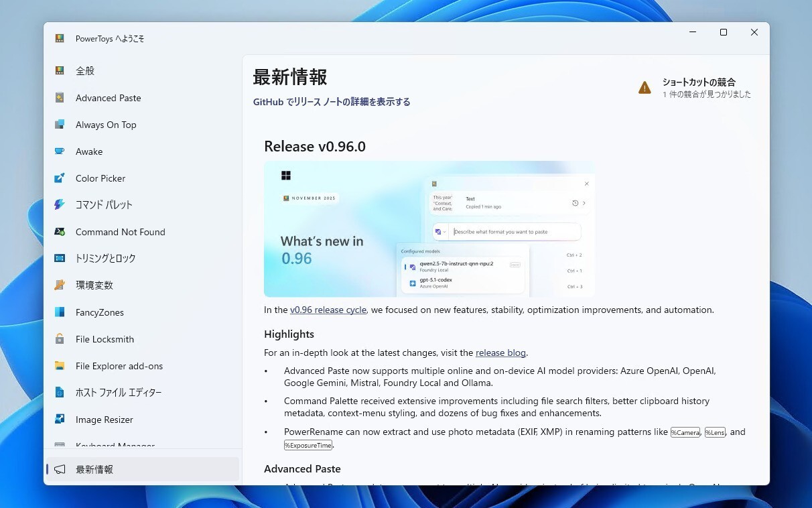
Task: Open the Awake module page
Action: pyautogui.click(x=89, y=151)
